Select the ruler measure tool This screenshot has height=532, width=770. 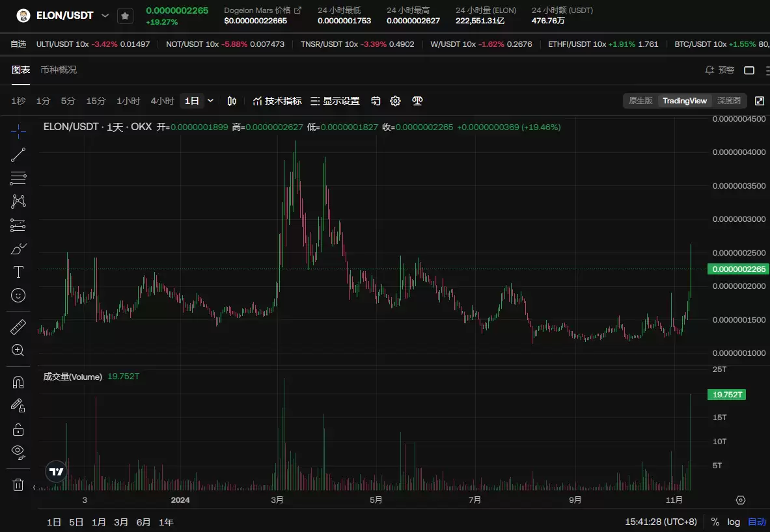[18, 327]
